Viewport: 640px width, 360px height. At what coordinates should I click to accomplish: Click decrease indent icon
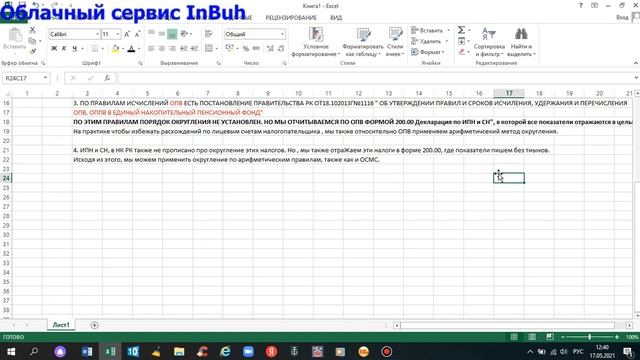184,49
